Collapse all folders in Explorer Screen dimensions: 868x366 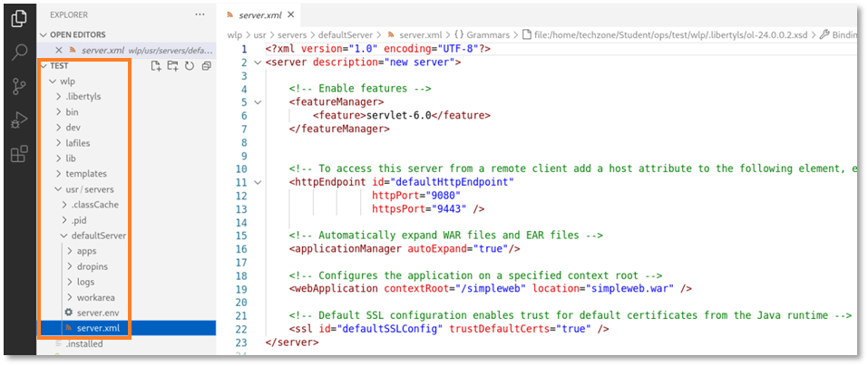point(206,66)
